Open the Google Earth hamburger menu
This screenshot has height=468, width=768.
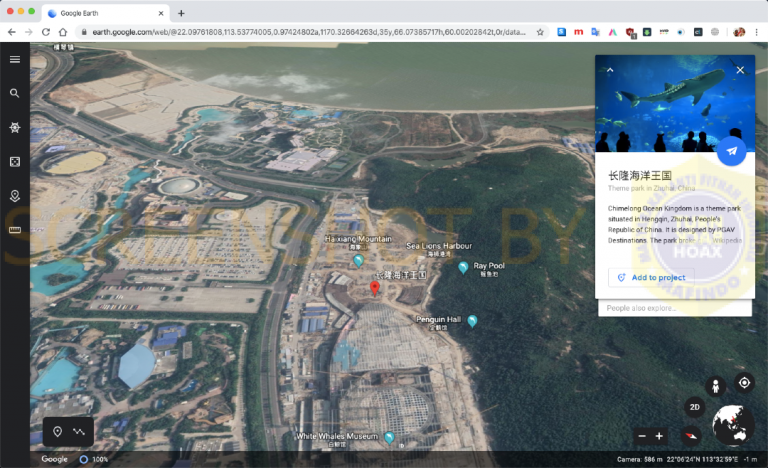point(15,59)
